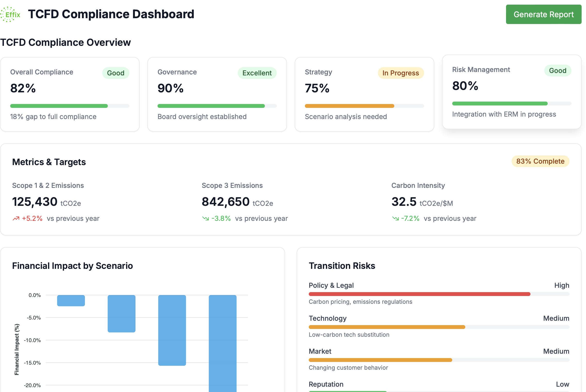The width and height of the screenshot is (586, 392).
Task: Click the downward arrow next to -3.8%
Action: (x=205, y=218)
